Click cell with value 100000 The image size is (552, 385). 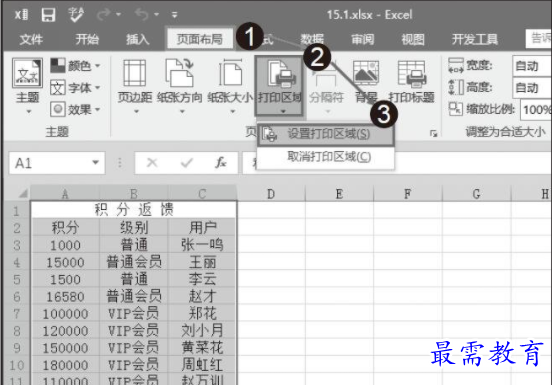(x=65, y=314)
